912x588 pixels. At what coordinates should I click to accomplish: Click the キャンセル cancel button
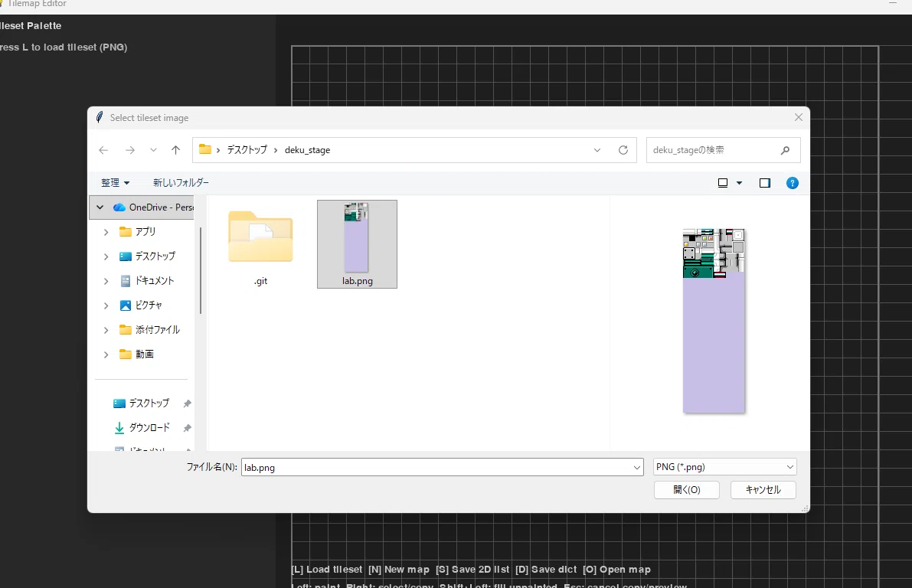[x=763, y=490]
